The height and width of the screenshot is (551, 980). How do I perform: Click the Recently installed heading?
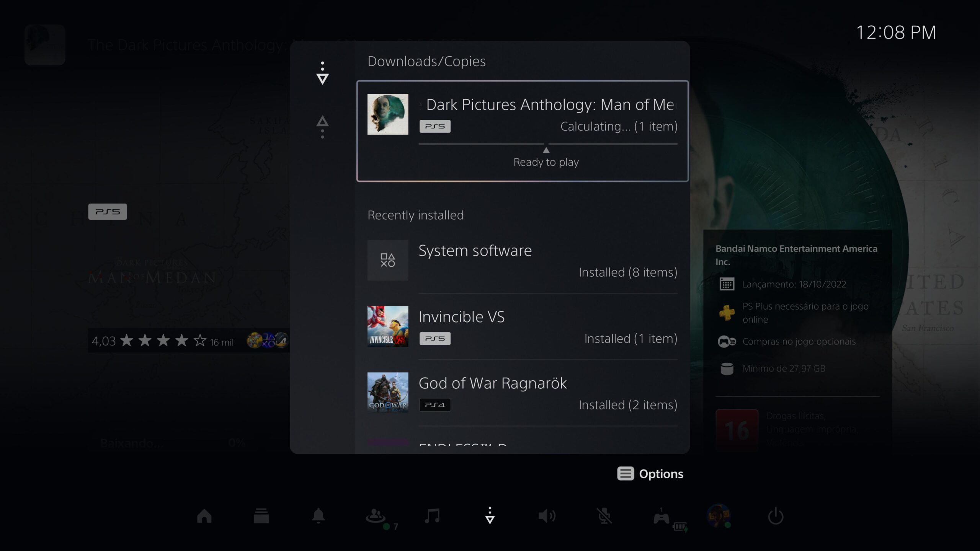pyautogui.click(x=415, y=215)
